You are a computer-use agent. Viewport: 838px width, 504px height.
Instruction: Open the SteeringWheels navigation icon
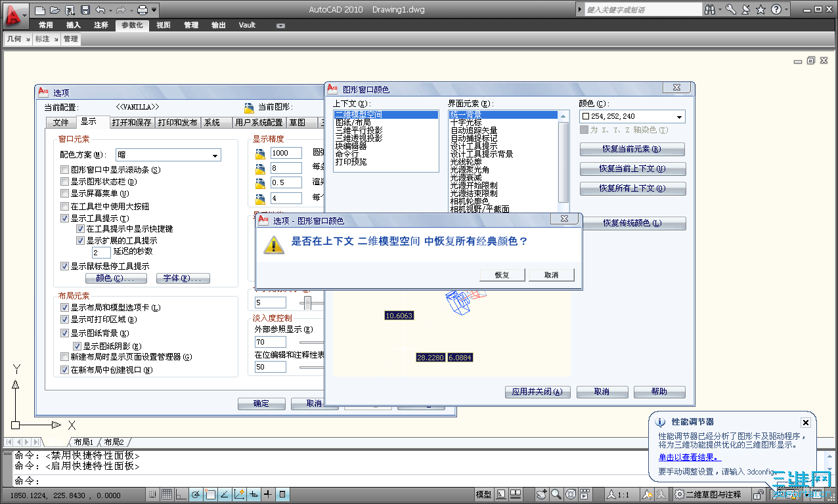click(571, 495)
